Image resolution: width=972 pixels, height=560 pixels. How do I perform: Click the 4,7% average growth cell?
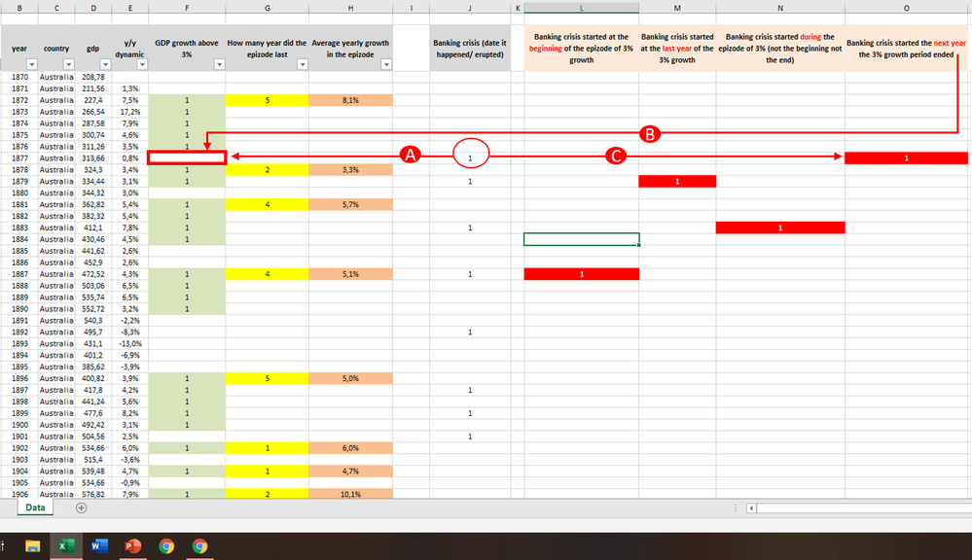coord(351,472)
